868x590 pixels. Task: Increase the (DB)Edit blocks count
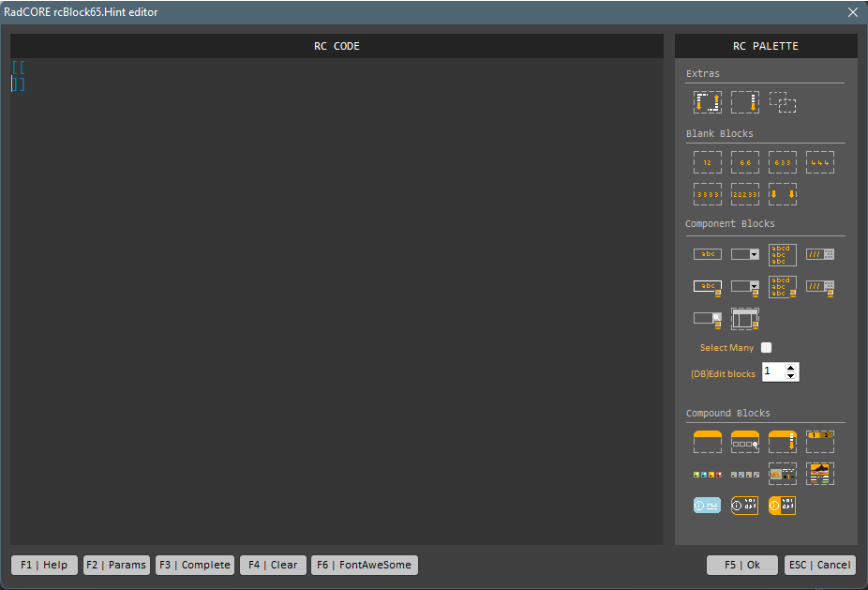791,368
